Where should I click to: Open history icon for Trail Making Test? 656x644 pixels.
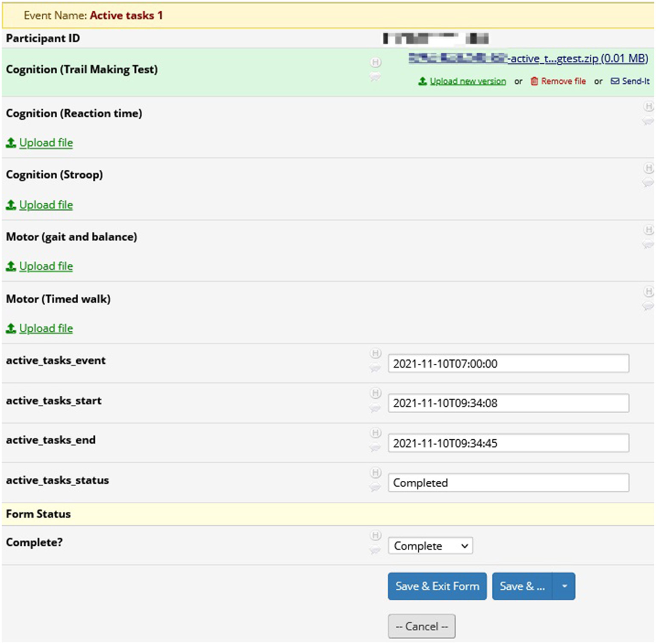click(x=375, y=62)
